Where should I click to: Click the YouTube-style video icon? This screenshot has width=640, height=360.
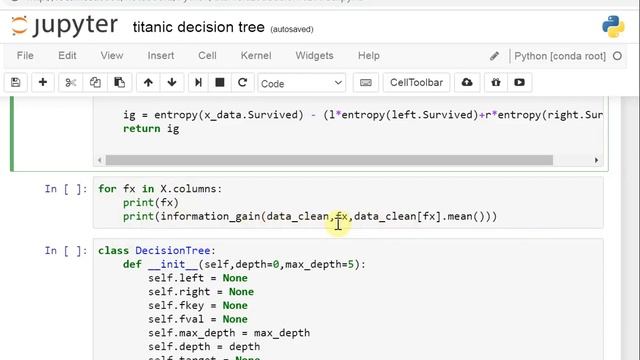click(519, 82)
